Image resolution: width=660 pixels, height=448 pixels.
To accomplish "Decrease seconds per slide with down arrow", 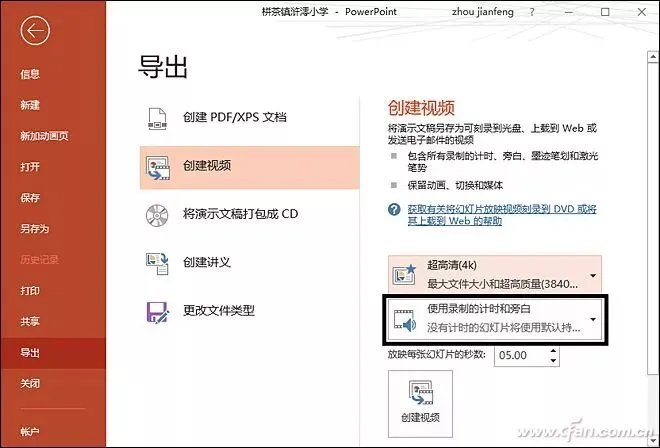I will point(554,361).
